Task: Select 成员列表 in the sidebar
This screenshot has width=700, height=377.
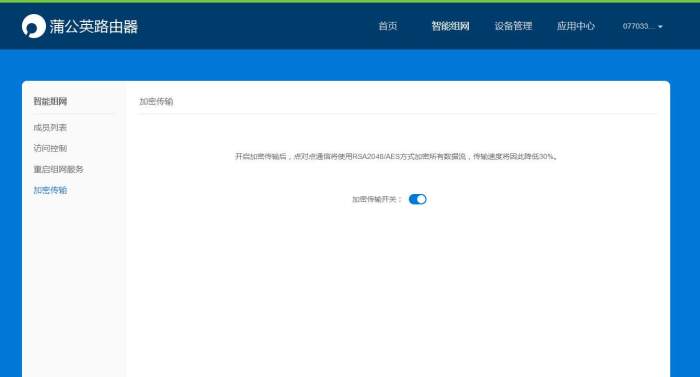Action: [x=50, y=127]
